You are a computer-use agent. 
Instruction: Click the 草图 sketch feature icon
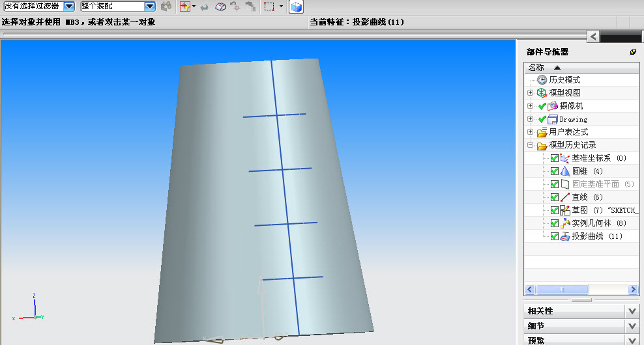click(564, 210)
